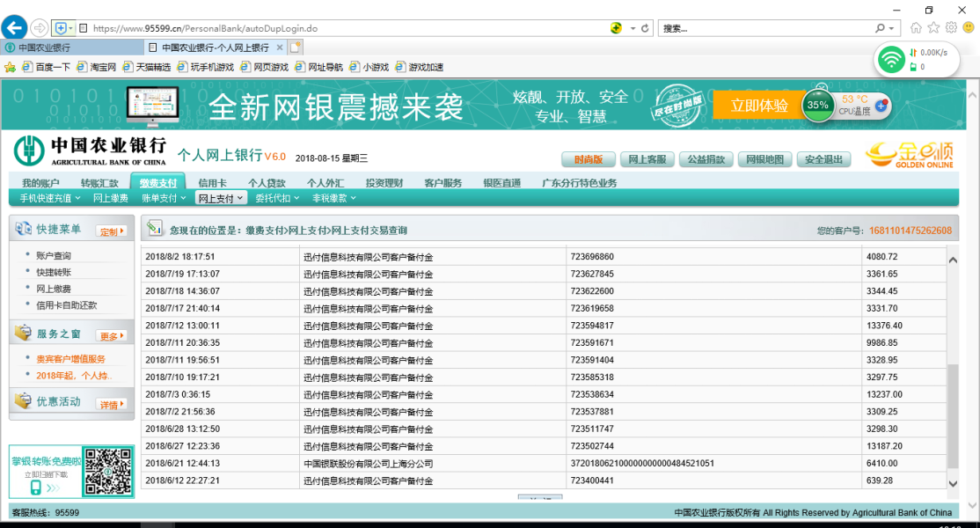The width and height of the screenshot is (980, 528).
Task: Click the location breadcrumb icon
Action: [154, 229]
